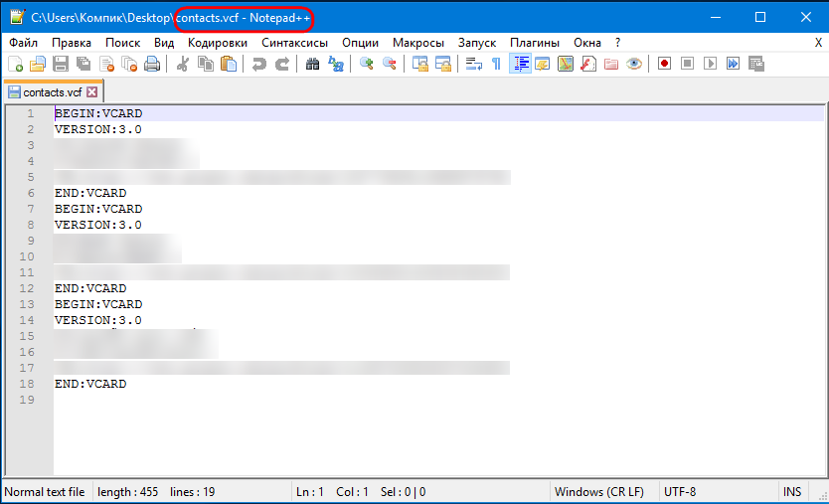Click the Save All toolbar icon
The image size is (829, 504).
pyautogui.click(x=83, y=64)
